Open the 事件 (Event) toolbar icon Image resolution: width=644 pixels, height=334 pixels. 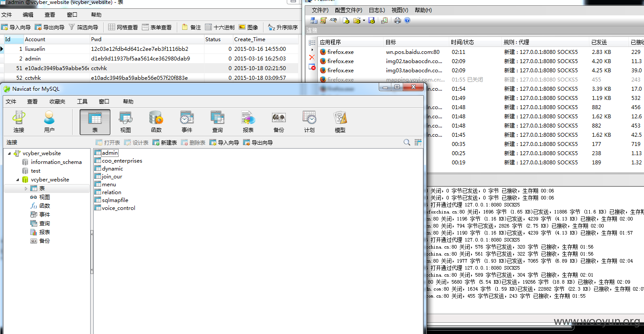pos(187,121)
